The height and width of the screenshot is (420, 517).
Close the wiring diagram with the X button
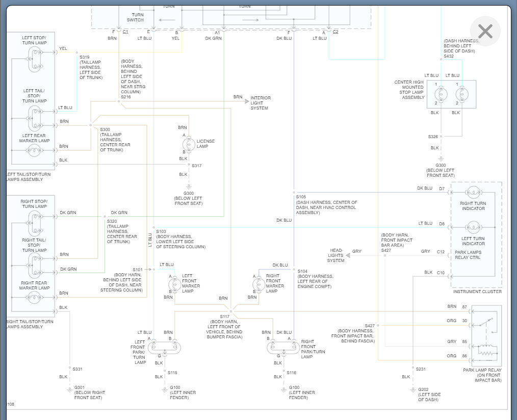(485, 31)
